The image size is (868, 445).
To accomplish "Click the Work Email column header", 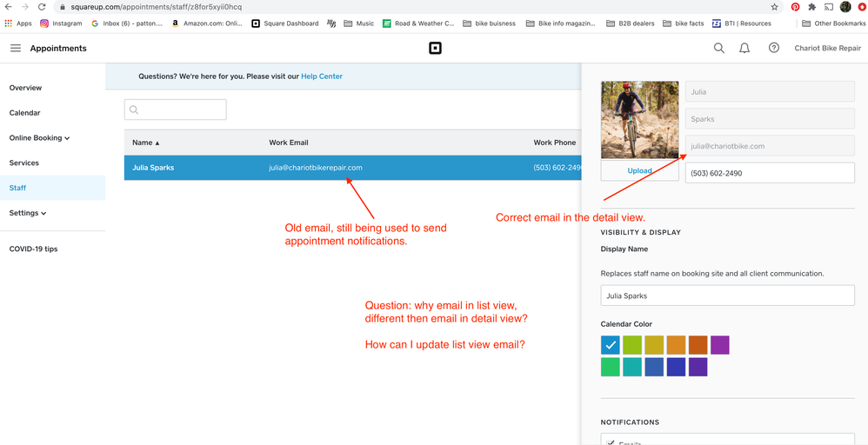I will [289, 143].
